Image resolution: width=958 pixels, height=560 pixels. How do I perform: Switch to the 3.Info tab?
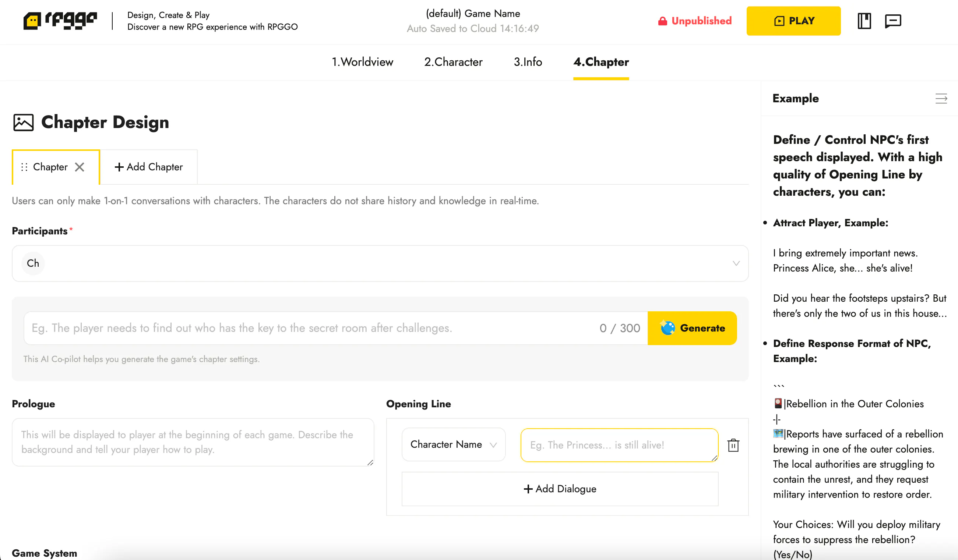(x=528, y=62)
